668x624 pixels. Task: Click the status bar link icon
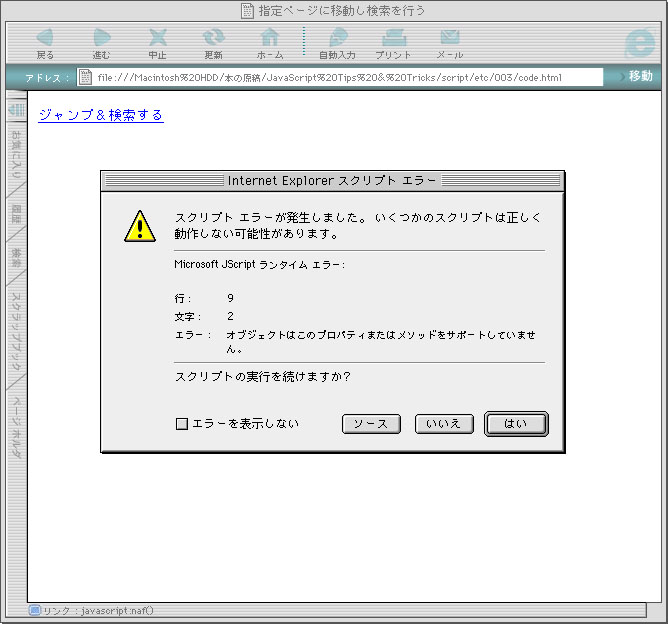coord(35,610)
